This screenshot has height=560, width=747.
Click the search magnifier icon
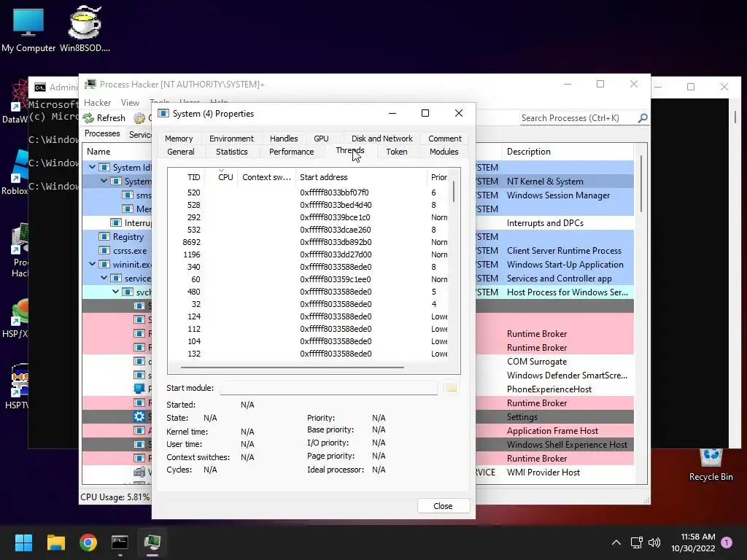643,117
